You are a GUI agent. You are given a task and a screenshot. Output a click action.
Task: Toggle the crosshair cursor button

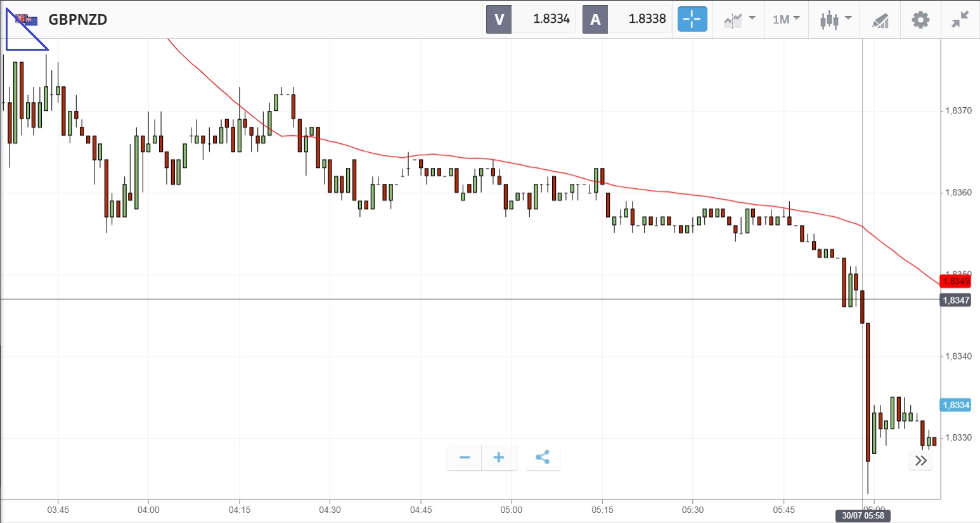click(x=692, y=19)
